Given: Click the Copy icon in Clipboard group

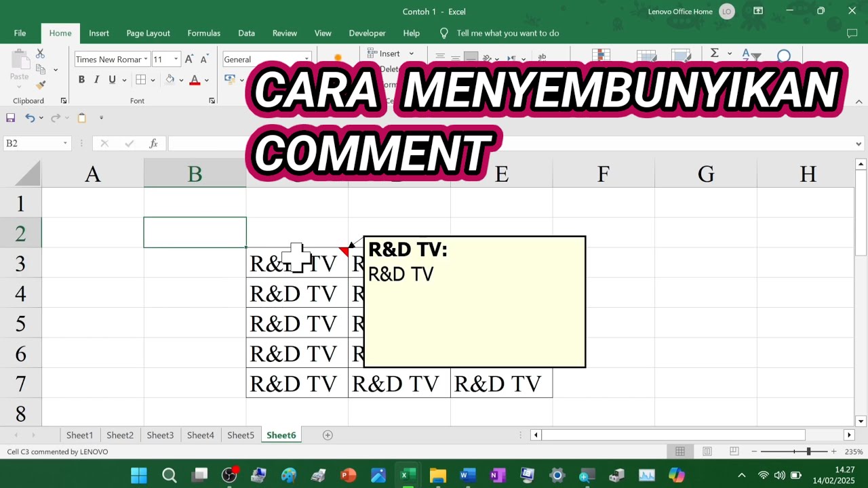Looking at the screenshot, I should (41, 69).
